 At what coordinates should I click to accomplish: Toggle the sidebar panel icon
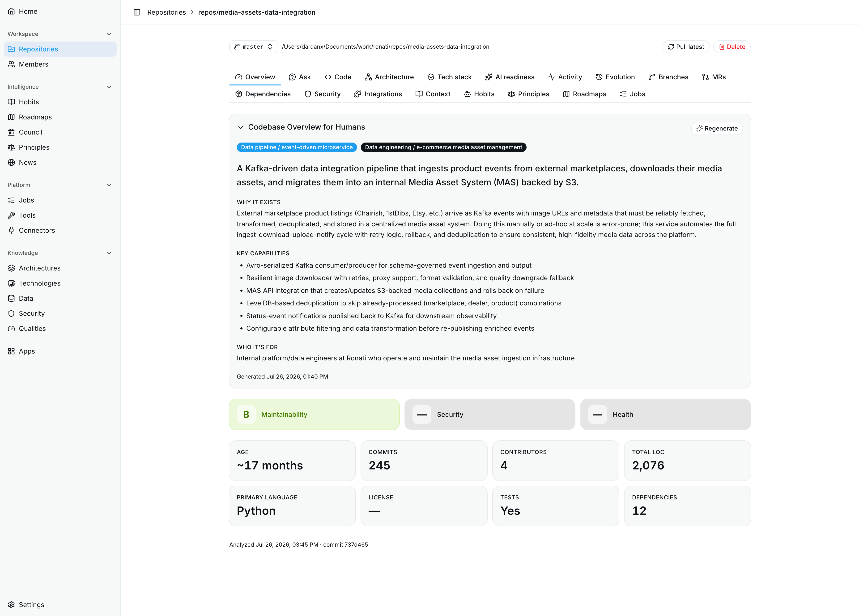coord(137,13)
